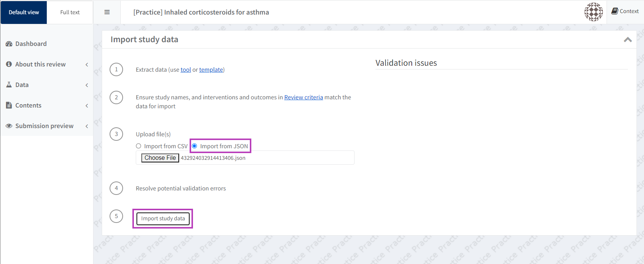Expand the About this review submenu arrow
This screenshot has width=644, height=264.
tap(87, 65)
